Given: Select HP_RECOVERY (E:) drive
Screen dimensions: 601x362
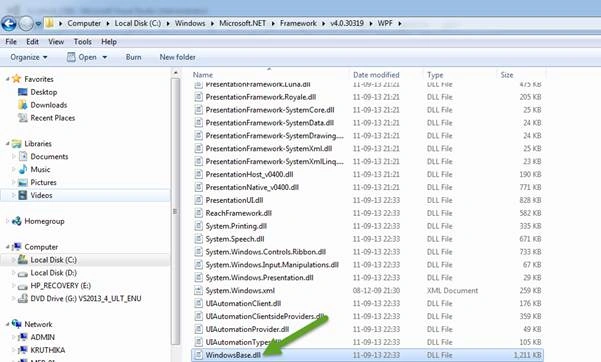Looking at the screenshot, I should tap(61, 286).
